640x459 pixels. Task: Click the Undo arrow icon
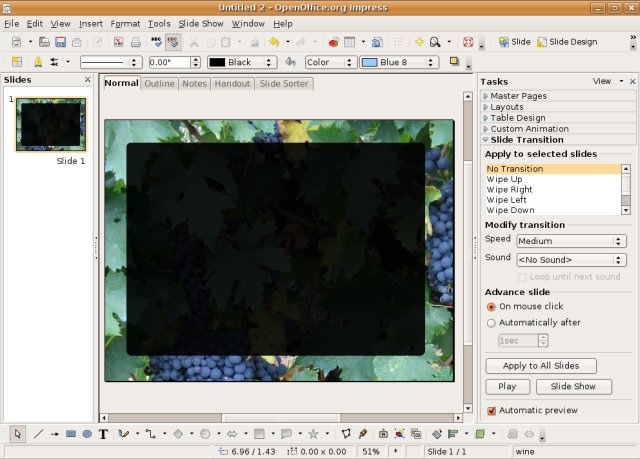pyautogui.click(x=274, y=42)
